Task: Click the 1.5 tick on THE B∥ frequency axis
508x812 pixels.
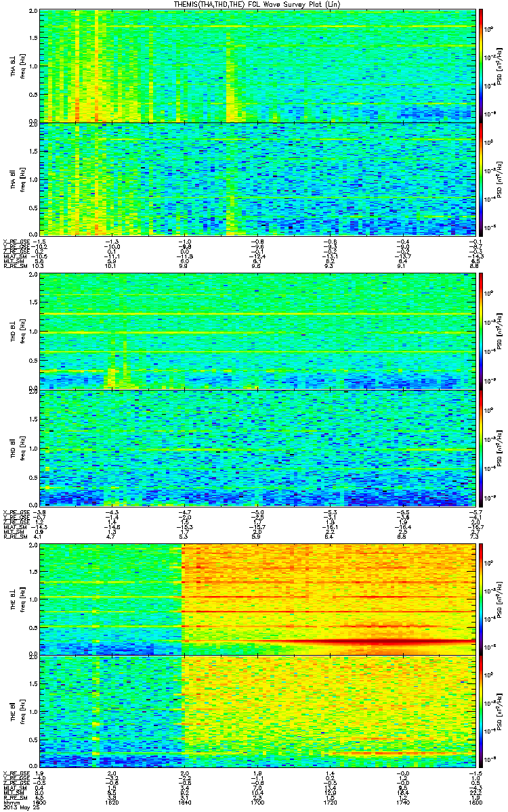Action: click(x=33, y=685)
